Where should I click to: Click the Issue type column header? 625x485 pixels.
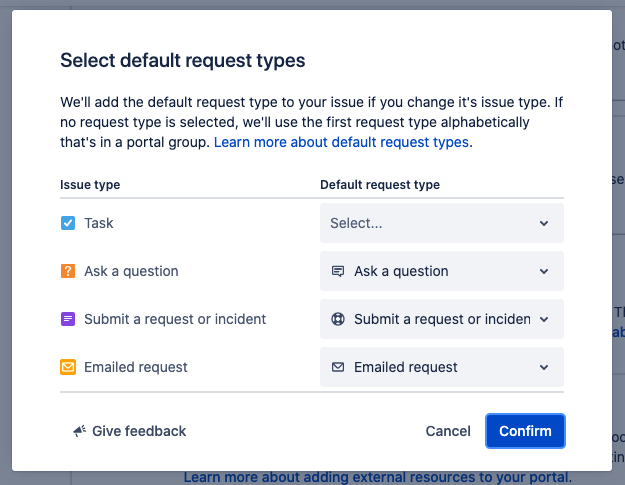90,185
